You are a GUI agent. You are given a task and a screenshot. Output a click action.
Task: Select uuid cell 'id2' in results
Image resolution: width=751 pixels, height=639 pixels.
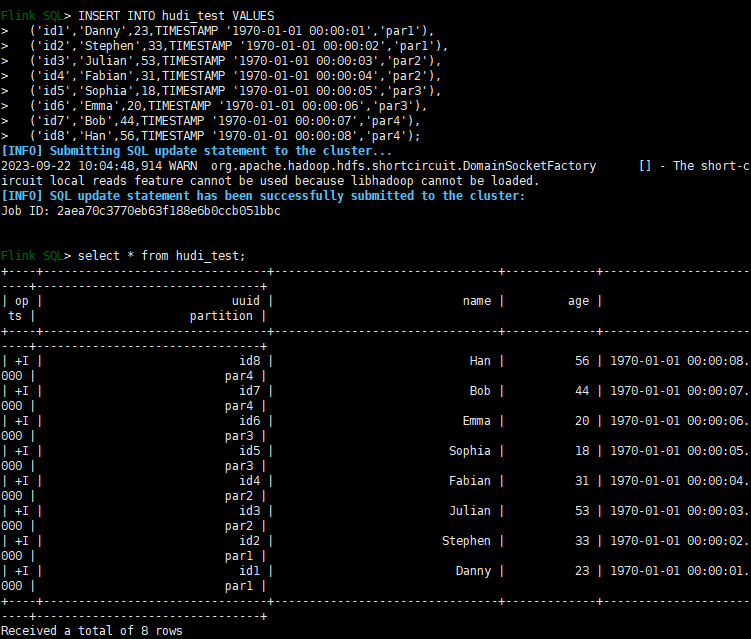(x=250, y=541)
